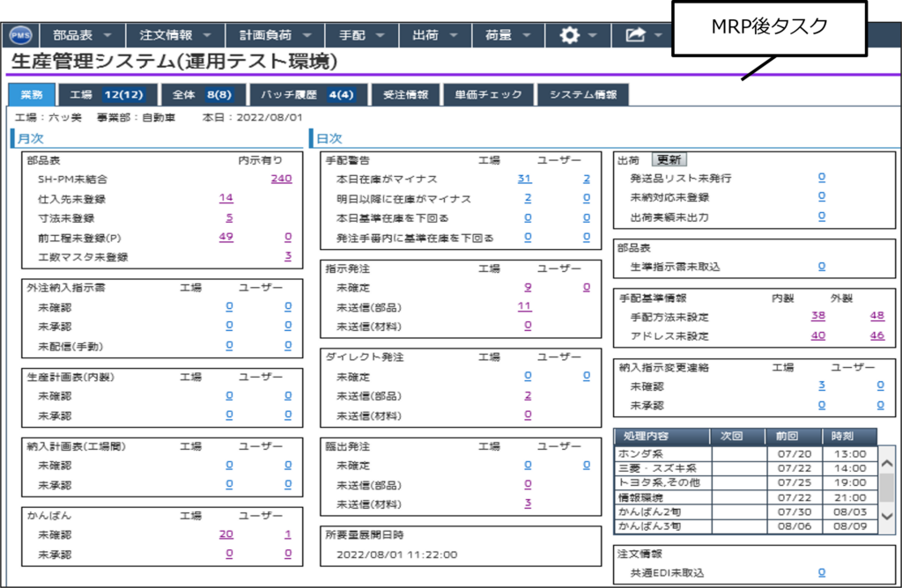Open 納入指示変更連絡 未確認 factory link 3
902x588 pixels.
click(822, 386)
